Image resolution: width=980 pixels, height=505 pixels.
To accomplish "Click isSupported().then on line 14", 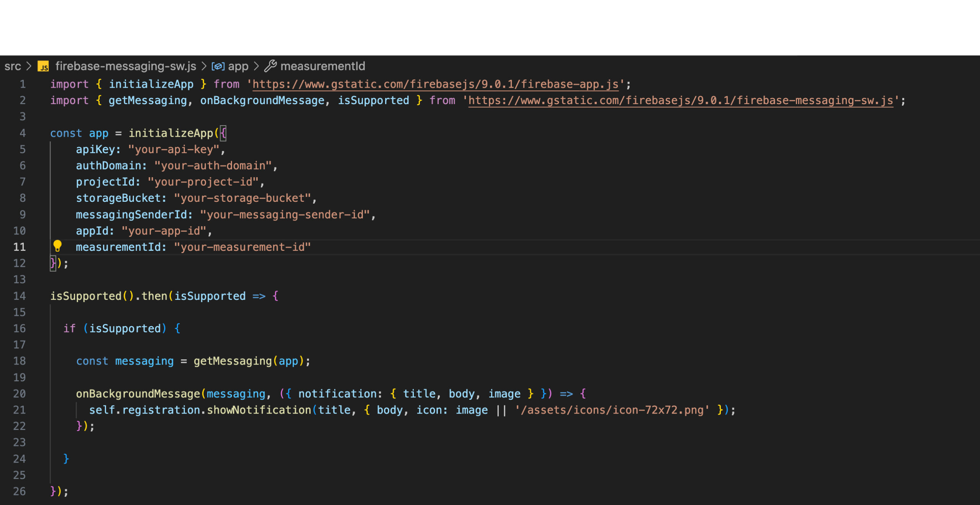I will (x=109, y=296).
